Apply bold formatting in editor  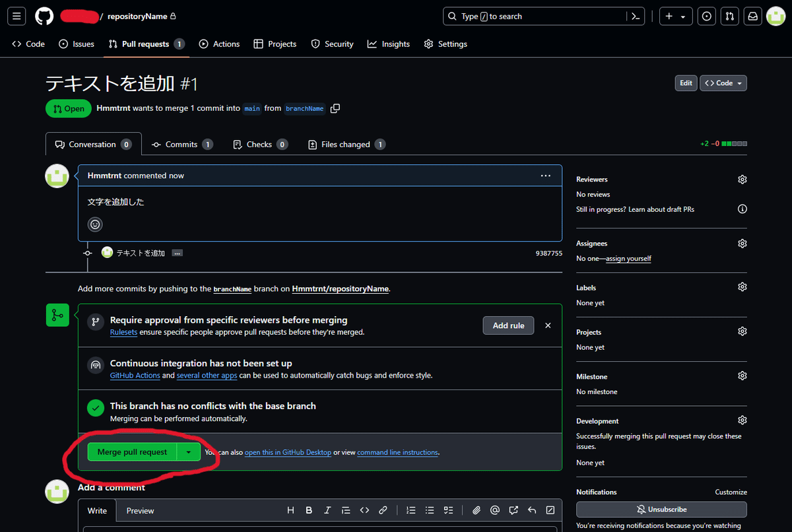(309, 510)
